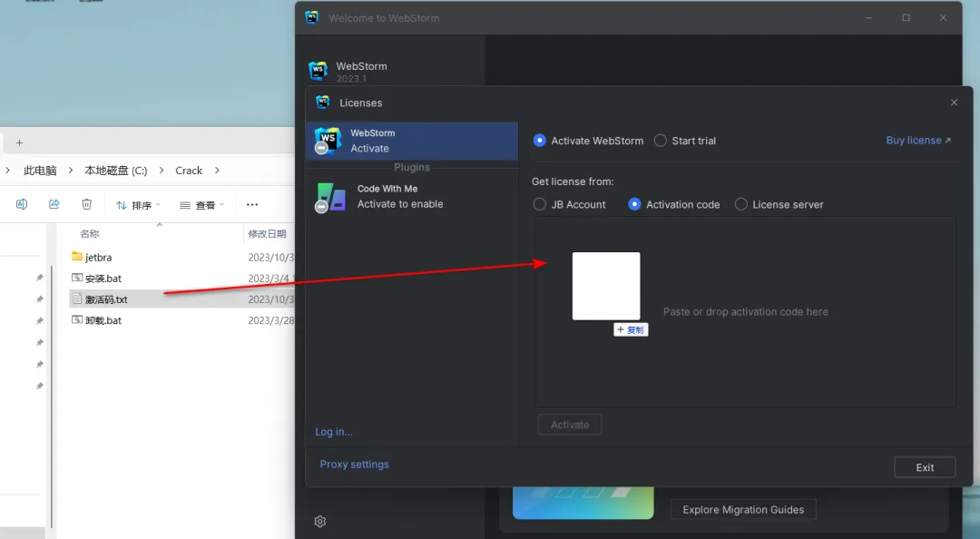This screenshot has width=980, height=539.
Task: Click Crack in the breadcrumb path
Action: 189,170
